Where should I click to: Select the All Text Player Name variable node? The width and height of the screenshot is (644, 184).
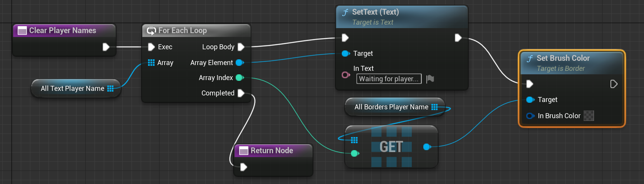76,89
